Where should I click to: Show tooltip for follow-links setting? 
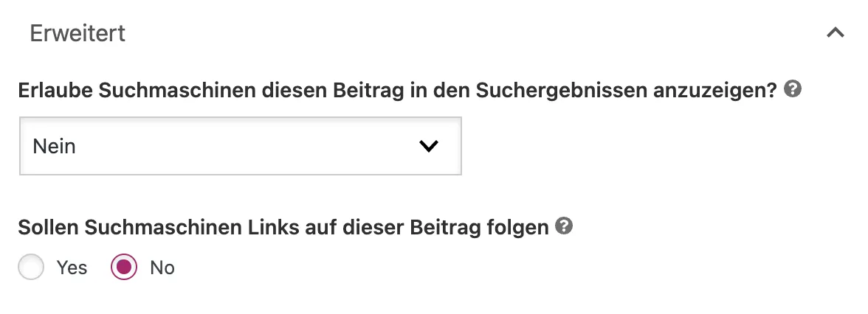click(x=564, y=226)
